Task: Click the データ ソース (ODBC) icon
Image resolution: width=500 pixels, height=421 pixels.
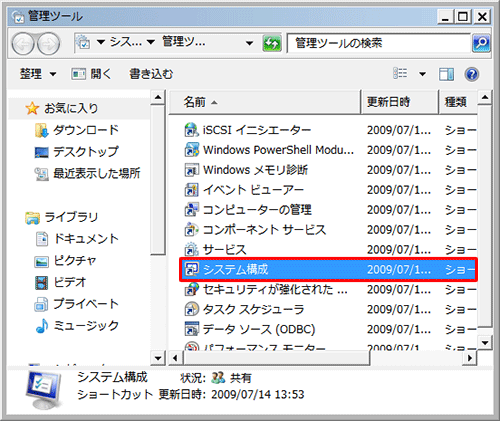Action: (192, 329)
